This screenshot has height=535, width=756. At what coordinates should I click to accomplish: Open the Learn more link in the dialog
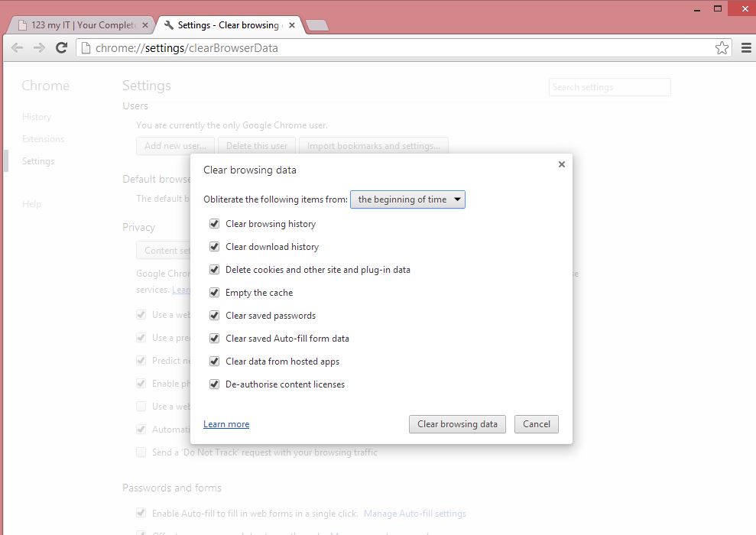coord(226,424)
